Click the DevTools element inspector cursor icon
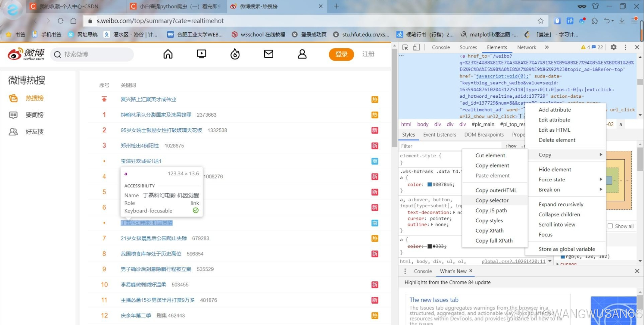 click(405, 47)
